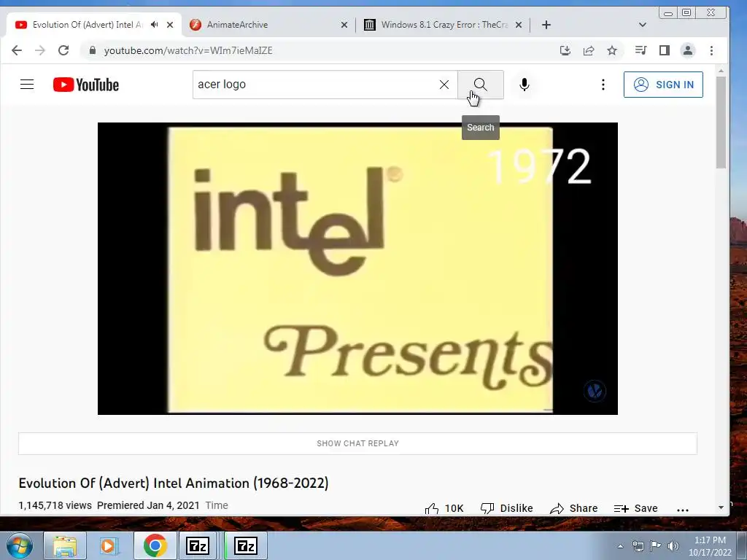Mute the tab via speaker icon
This screenshot has height=560, width=747.
[x=155, y=24]
